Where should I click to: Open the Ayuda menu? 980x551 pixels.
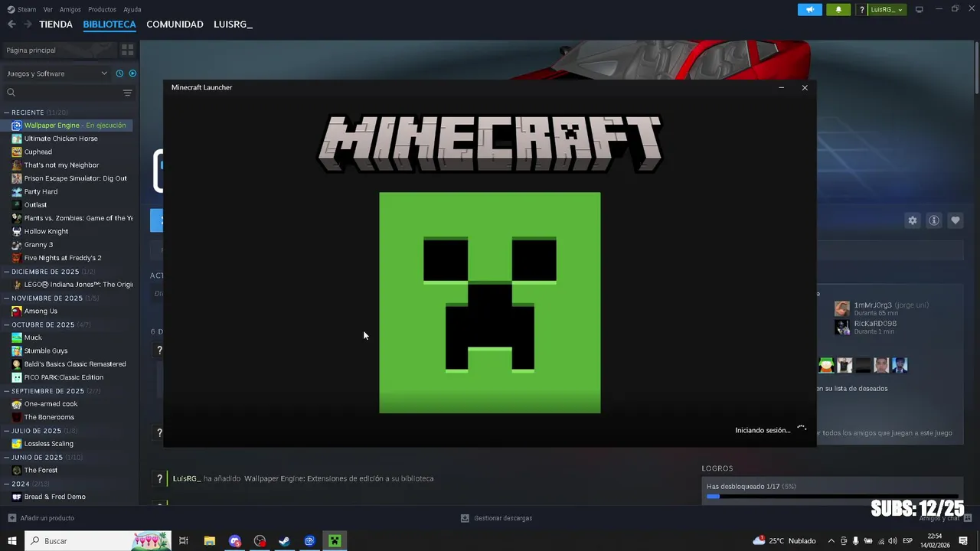[132, 9]
